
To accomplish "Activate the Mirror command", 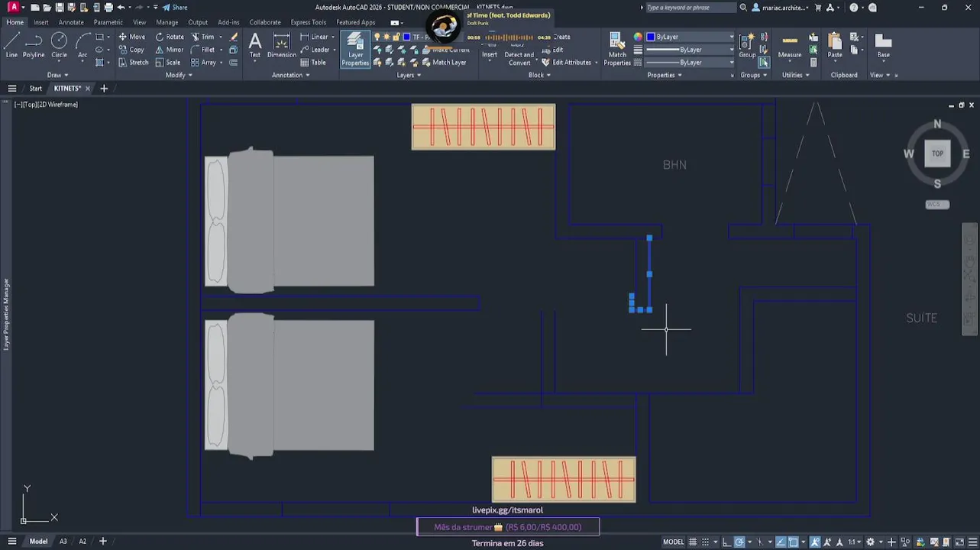I will [170, 50].
